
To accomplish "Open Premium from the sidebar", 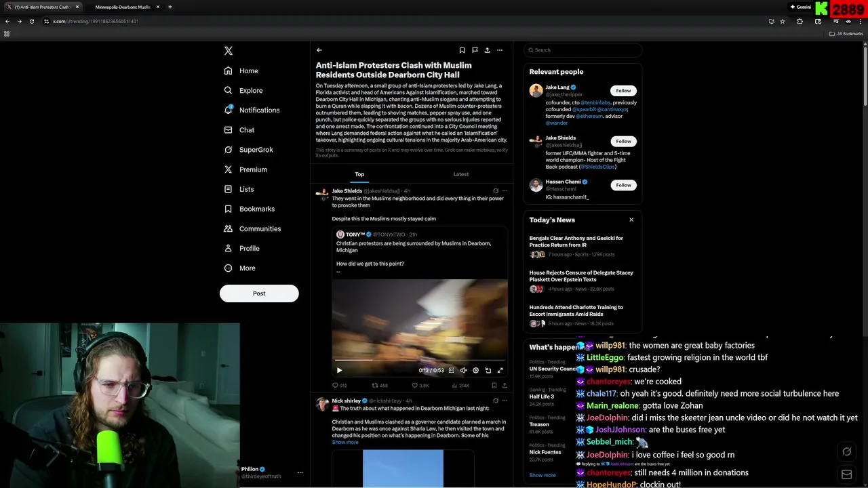I will point(245,169).
